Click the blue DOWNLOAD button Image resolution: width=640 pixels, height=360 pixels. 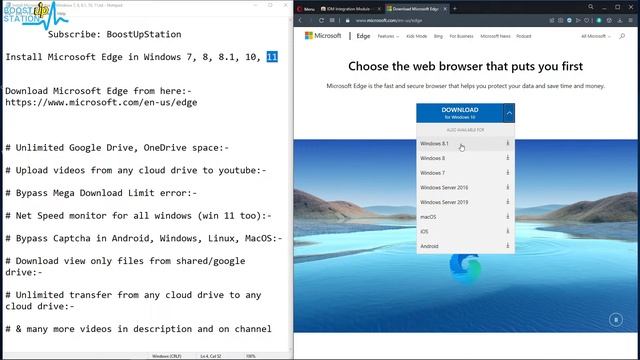(460, 113)
